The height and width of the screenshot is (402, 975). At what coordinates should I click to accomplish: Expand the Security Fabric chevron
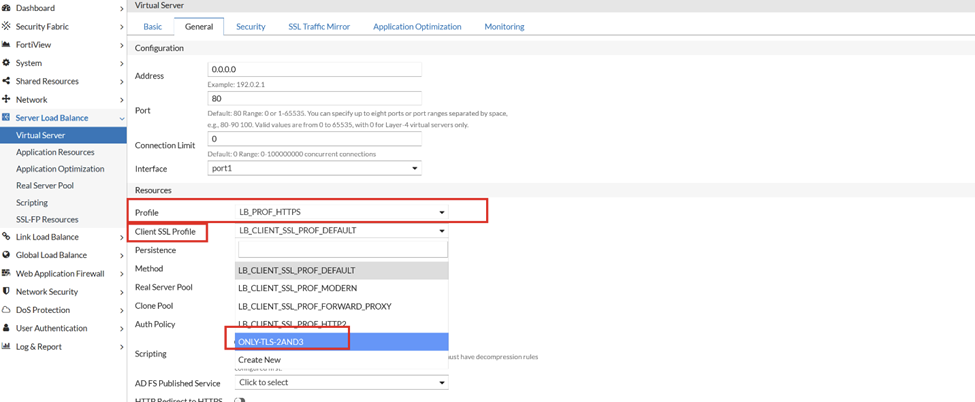(x=121, y=27)
